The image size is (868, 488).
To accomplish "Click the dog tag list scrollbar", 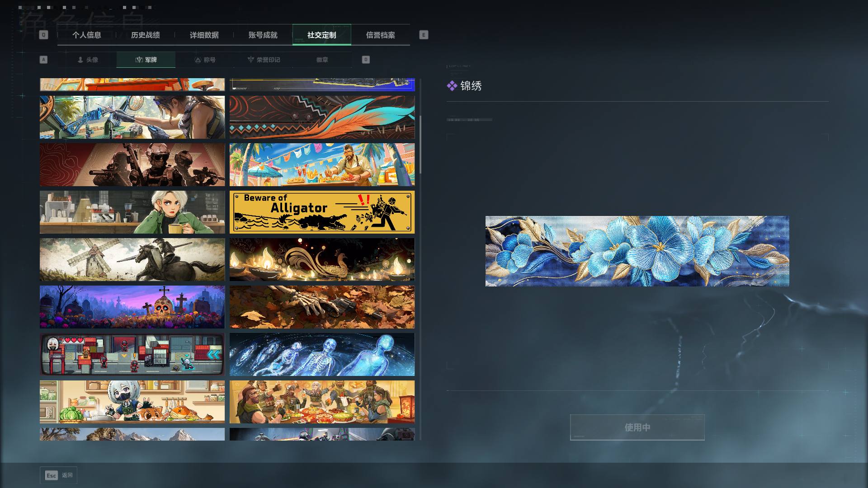I will [420, 145].
